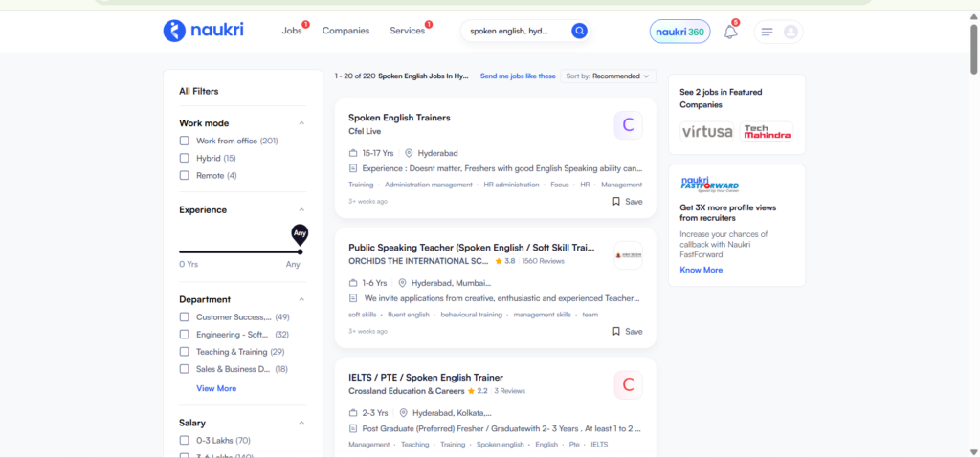
Task: Click the Orchids International School logo
Action: tap(628, 255)
